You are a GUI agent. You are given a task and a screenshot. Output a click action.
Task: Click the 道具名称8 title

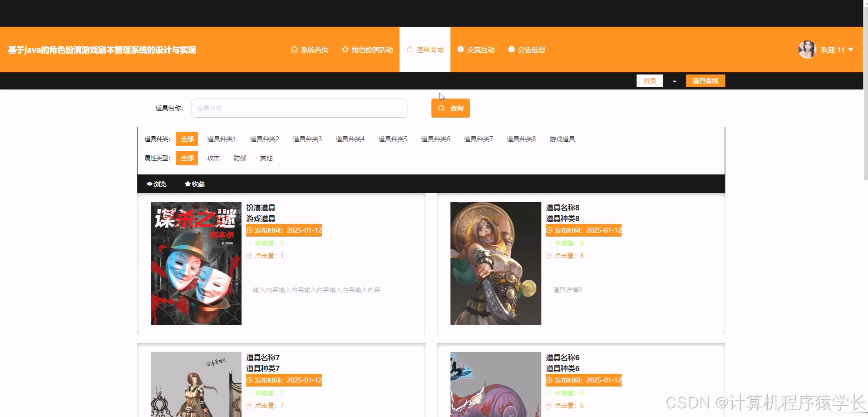pos(562,208)
